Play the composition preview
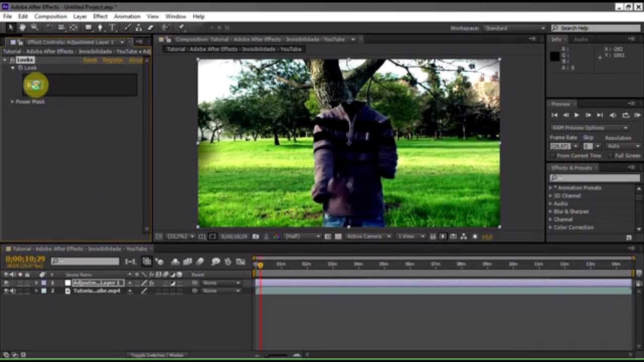 click(577, 116)
